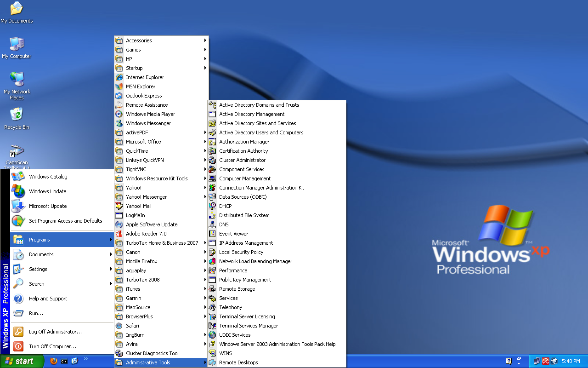Click the Telephony icon
This screenshot has width=588, height=368.
212,307
